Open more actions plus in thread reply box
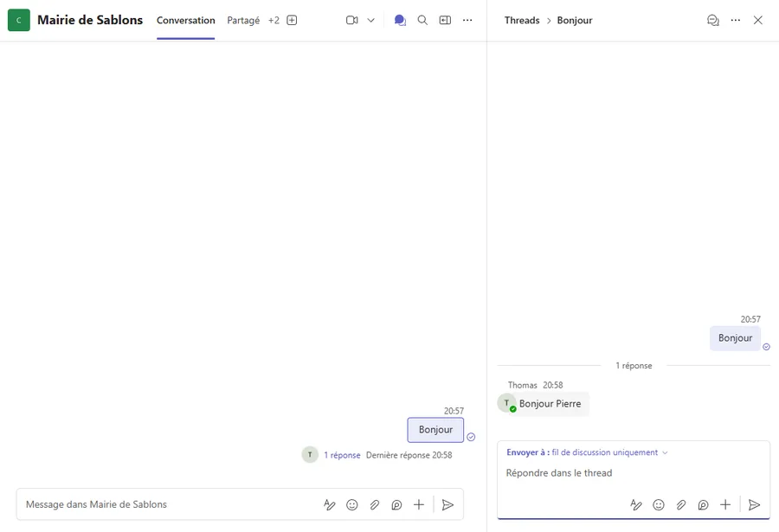This screenshot has width=779, height=532. 725,504
